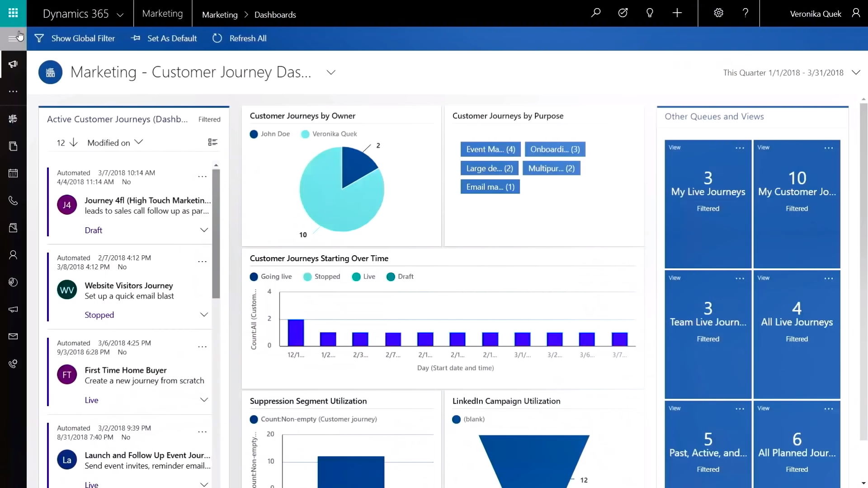868x488 pixels.
Task: Open the global search magnifier icon
Action: pyautogui.click(x=596, y=13)
